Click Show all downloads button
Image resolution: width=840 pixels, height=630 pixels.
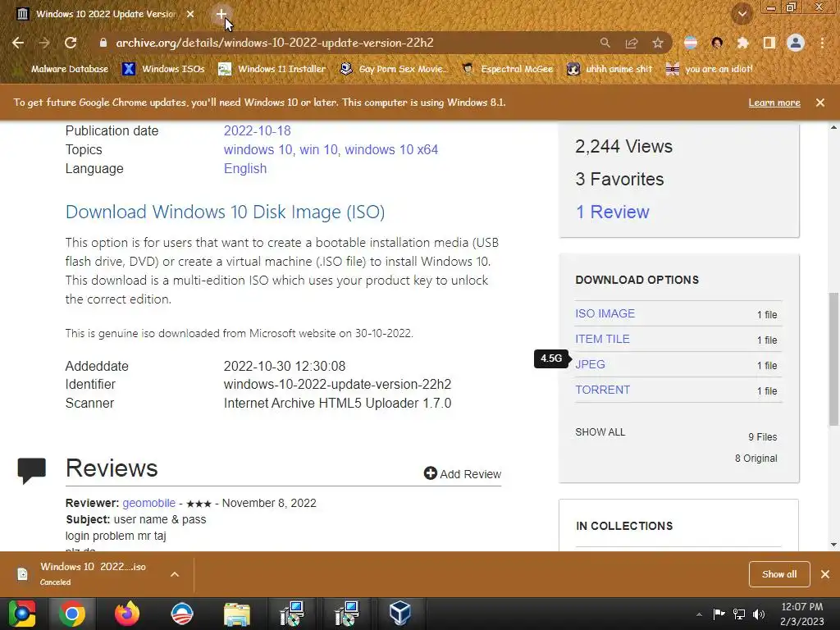point(779,574)
